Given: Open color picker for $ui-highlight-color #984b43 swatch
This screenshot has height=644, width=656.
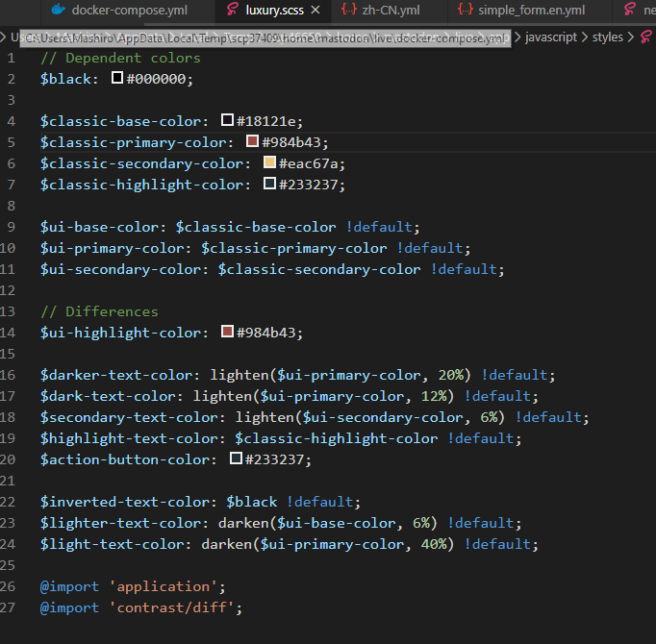Looking at the screenshot, I should click(x=227, y=332).
